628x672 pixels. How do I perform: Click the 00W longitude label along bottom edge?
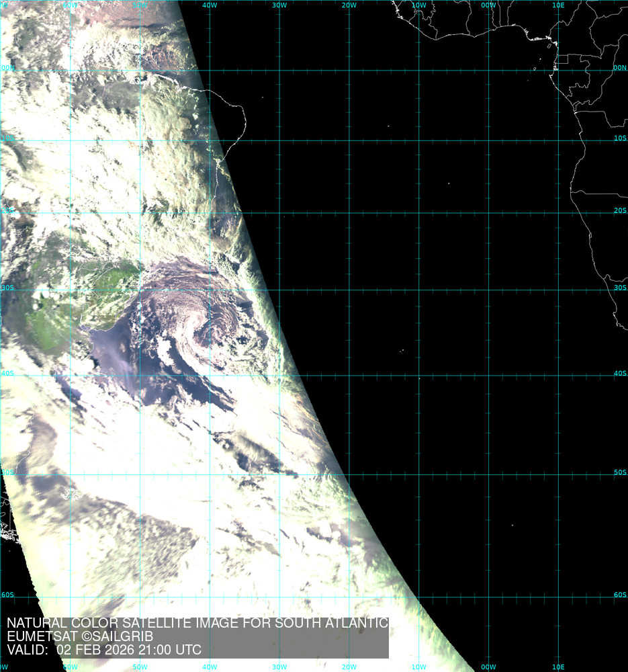[488, 667]
